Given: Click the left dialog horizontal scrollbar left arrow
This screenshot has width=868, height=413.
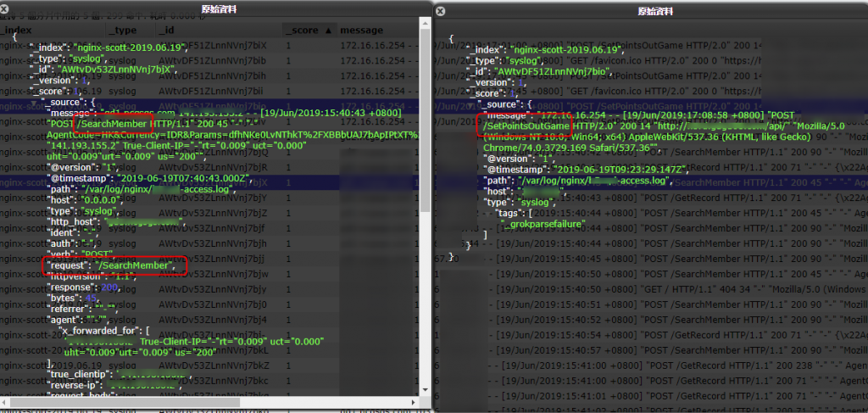Looking at the screenshot, I should click(5, 402).
